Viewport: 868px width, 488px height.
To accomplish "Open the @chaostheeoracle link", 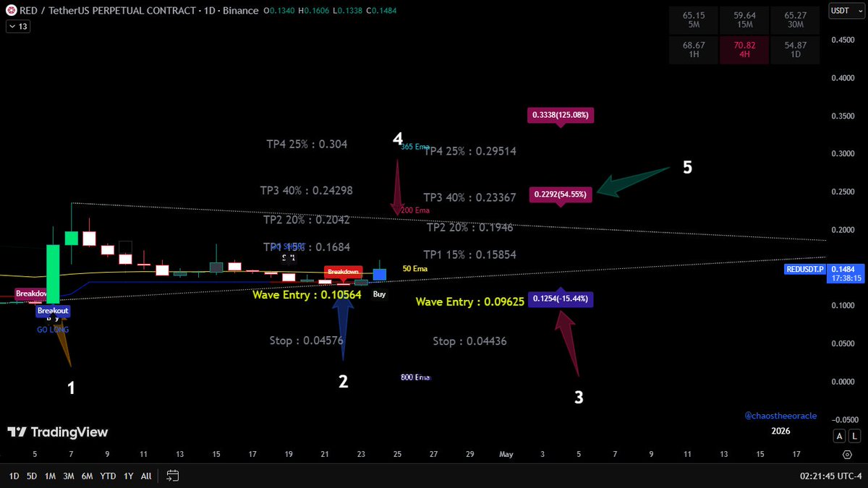I will tap(780, 415).
